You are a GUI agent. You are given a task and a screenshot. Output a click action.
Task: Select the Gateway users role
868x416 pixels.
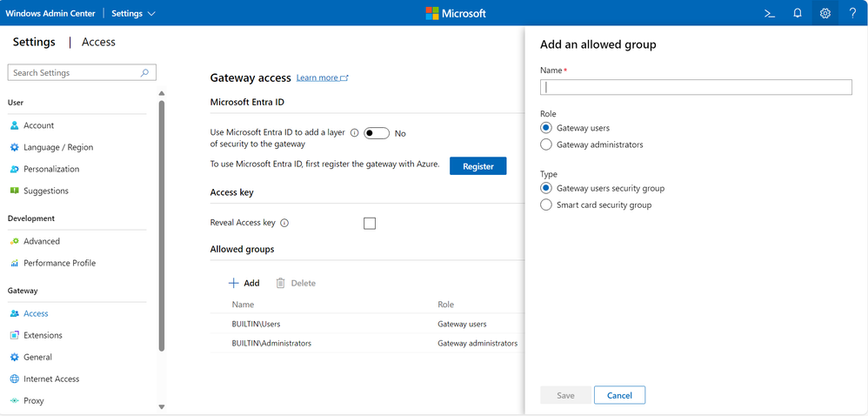click(x=546, y=128)
